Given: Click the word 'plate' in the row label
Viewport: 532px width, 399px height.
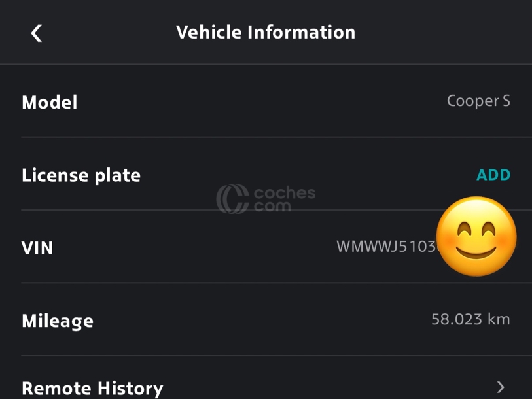Looking at the screenshot, I should click(115, 175).
